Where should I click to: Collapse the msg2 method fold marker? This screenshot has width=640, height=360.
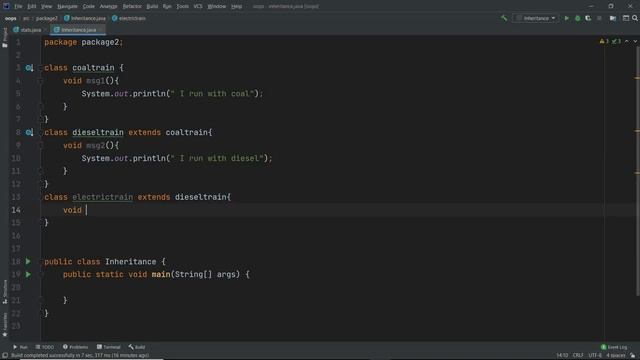(x=40, y=145)
